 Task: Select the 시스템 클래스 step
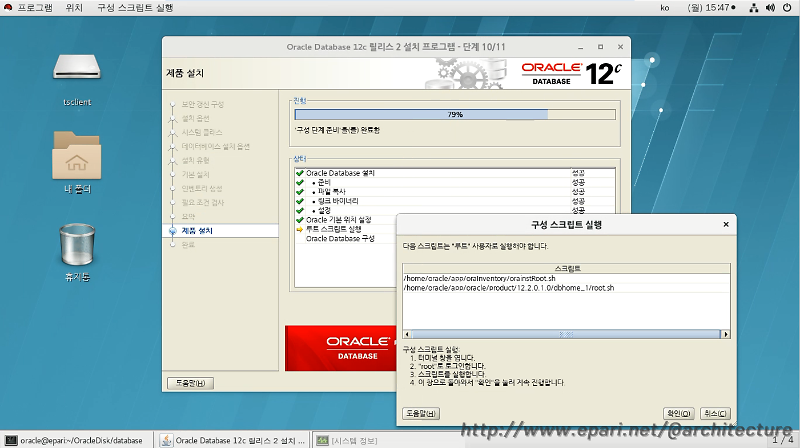202,132
